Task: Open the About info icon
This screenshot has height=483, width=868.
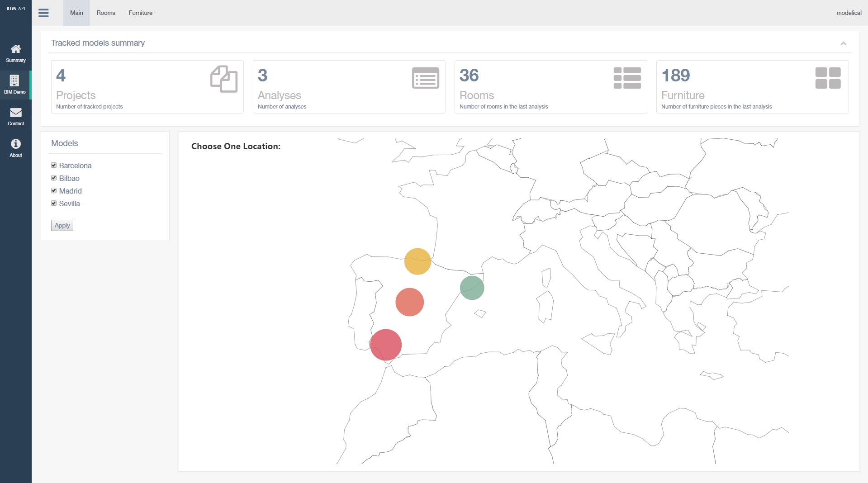Action: [x=16, y=144]
